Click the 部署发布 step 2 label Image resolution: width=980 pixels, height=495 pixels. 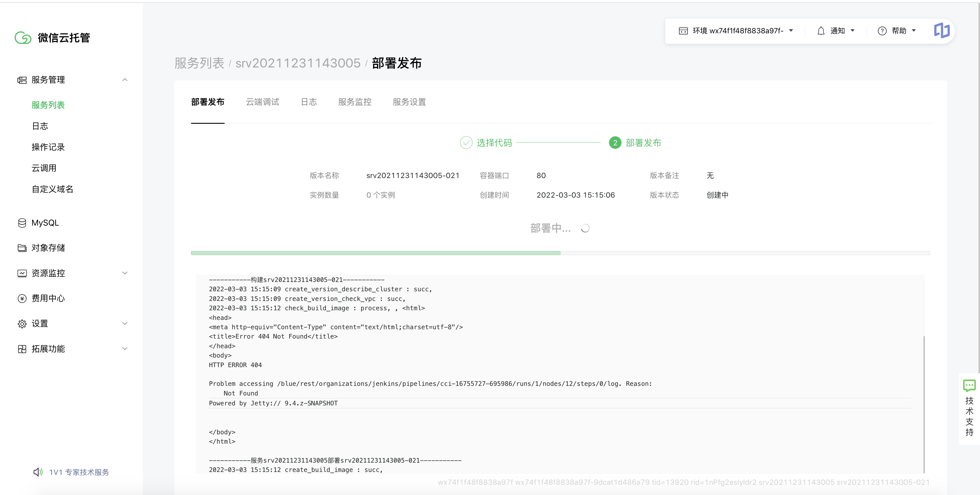click(x=643, y=143)
